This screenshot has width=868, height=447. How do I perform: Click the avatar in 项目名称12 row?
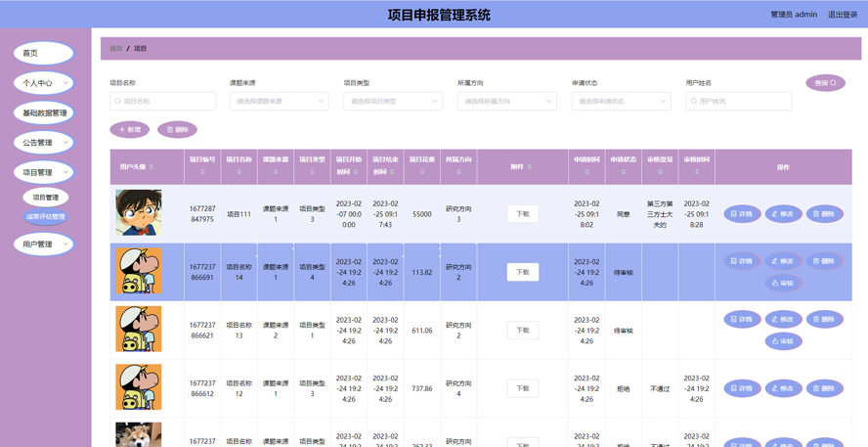click(x=139, y=387)
